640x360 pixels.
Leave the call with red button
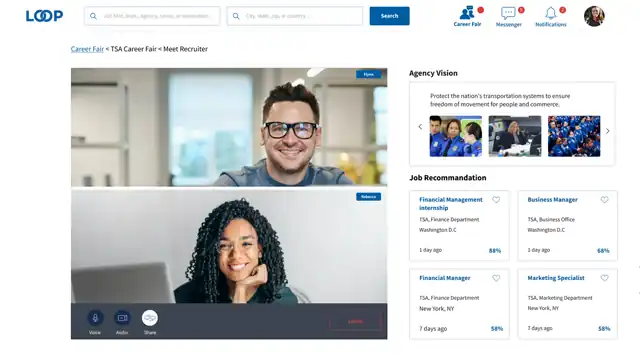[x=356, y=322]
